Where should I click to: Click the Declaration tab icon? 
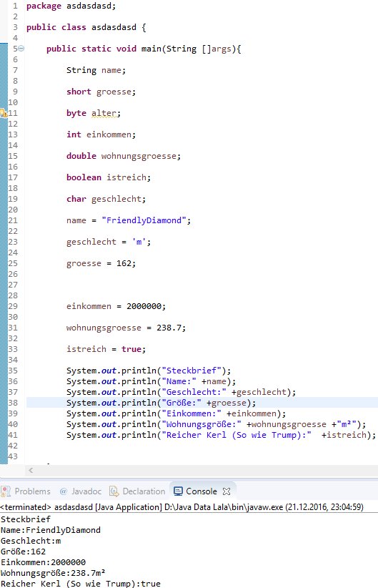point(114,491)
